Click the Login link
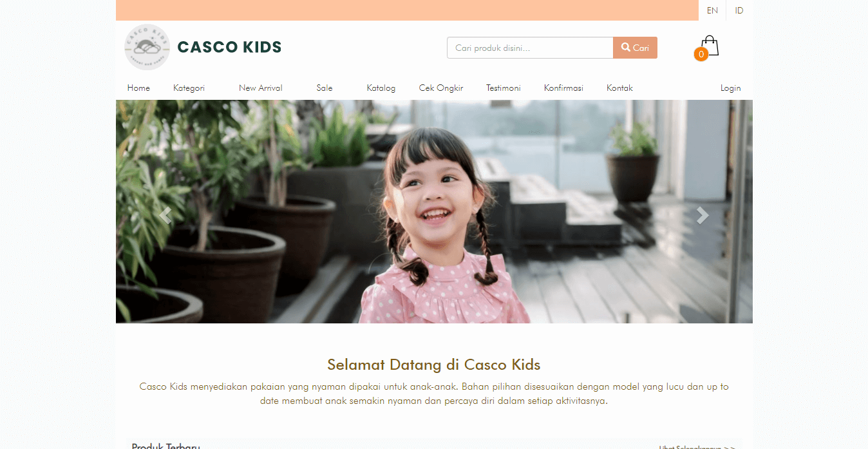The height and width of the screenshot is (449, 868). pos(731,88)
